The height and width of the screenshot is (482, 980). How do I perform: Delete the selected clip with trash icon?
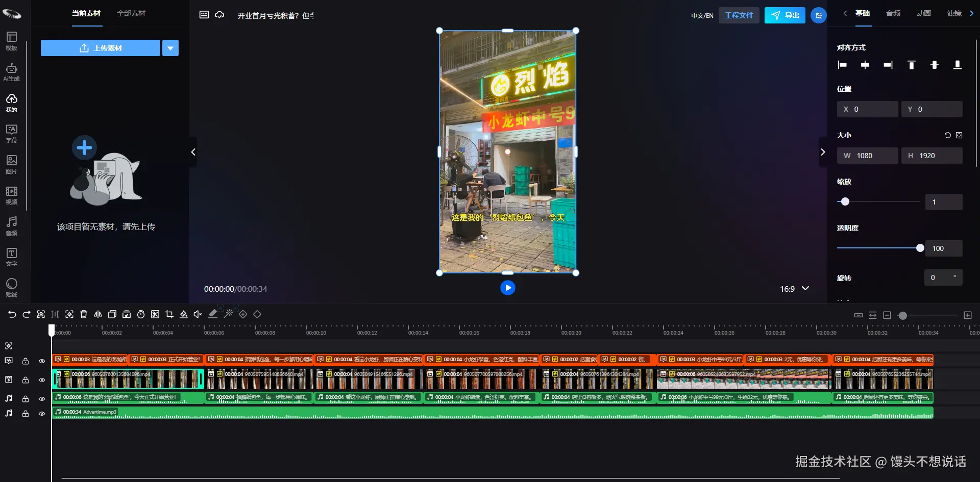click(84, 314)
